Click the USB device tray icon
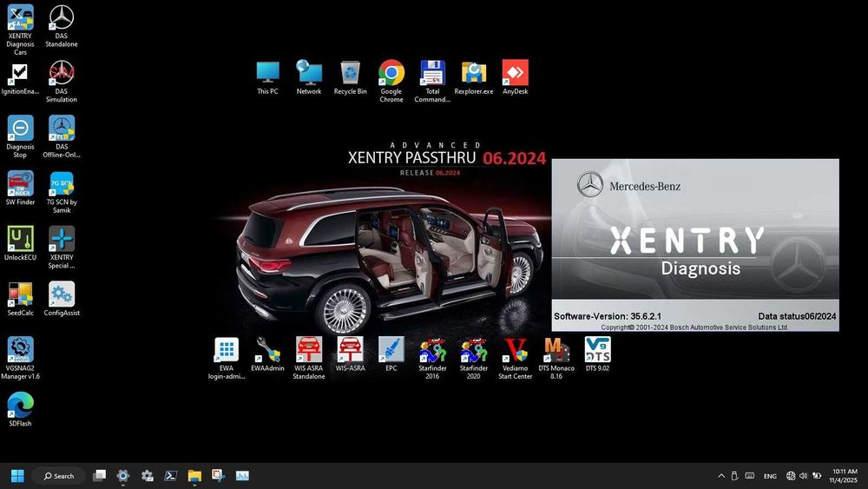The width and height of the screenshot is (868, 489). pos(734,476)
